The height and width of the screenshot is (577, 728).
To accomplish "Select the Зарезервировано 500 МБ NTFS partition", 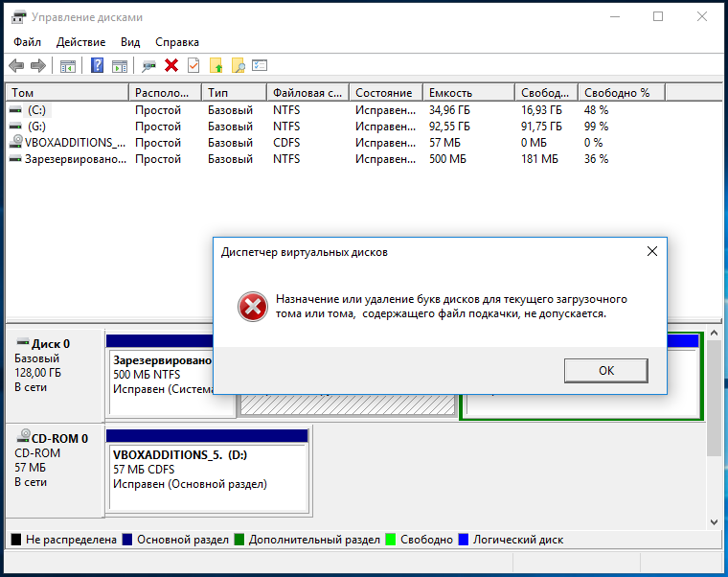I will coord(161,376).
